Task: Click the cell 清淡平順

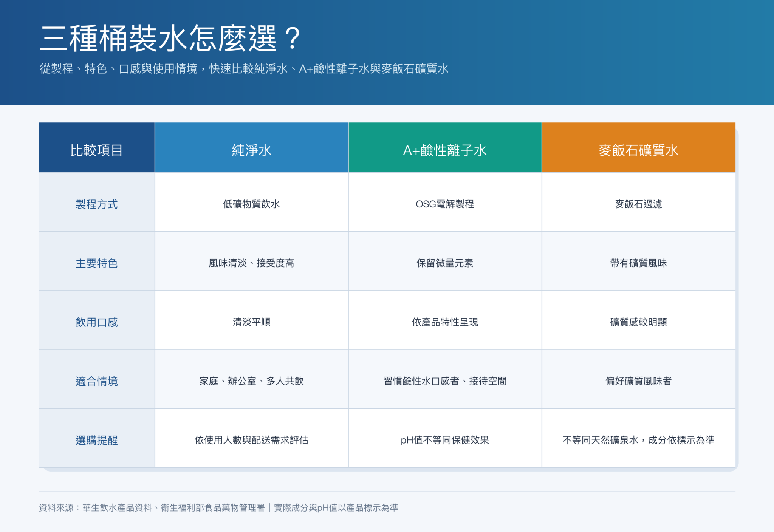Action: (x=252, y=320)
